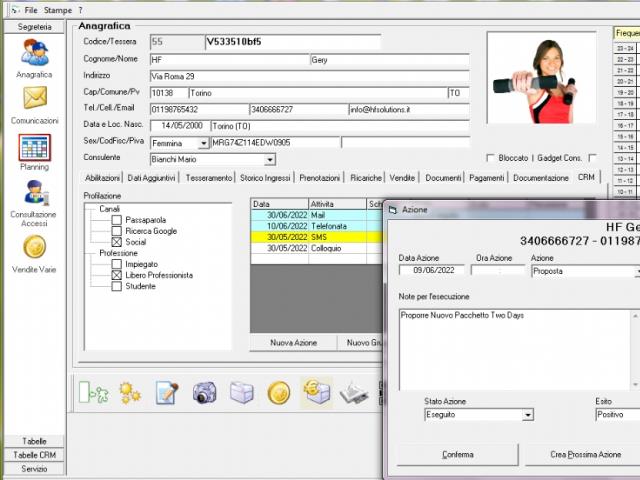Open the Stato Azione dropdown
The width and height of the screenshot is (640, 480).
pos(528,414)
